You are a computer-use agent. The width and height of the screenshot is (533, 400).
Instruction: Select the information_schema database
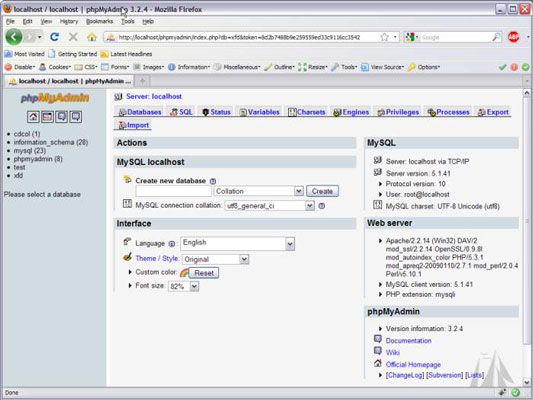tap(51, 142)
